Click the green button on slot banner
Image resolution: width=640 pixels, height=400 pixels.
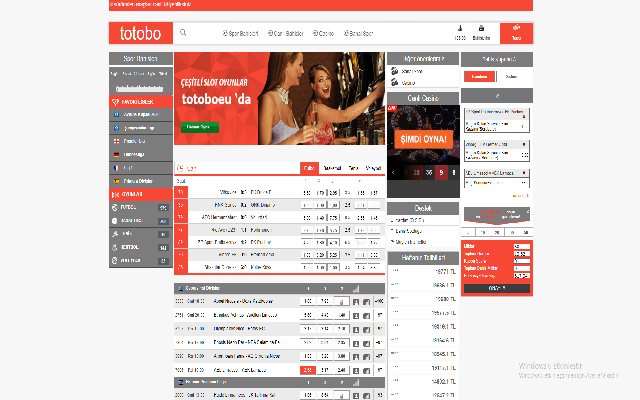point(196,127)
